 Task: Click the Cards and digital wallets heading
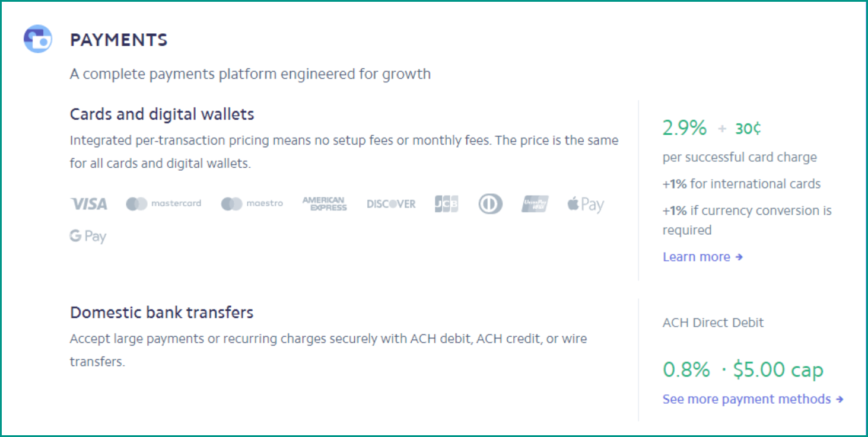click(x=162, y=114)
